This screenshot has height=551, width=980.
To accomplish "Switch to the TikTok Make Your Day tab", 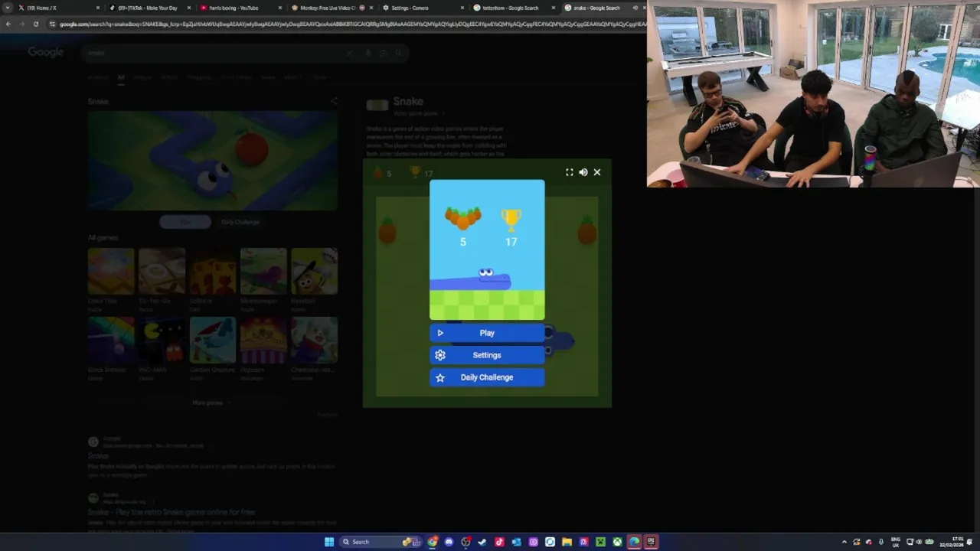I will point(149,8).
